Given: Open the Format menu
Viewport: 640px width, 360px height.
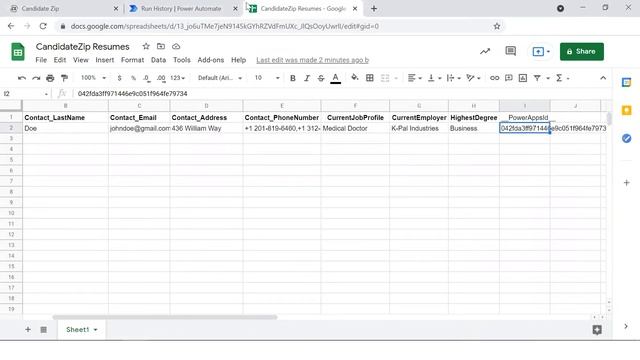Looking at the screenshot, I should pos(132,60).
